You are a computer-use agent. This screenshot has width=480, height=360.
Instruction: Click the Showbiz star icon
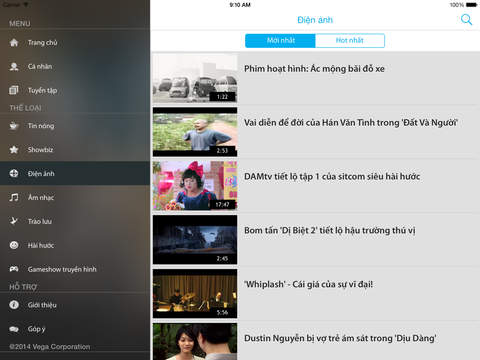pos(14,150)
